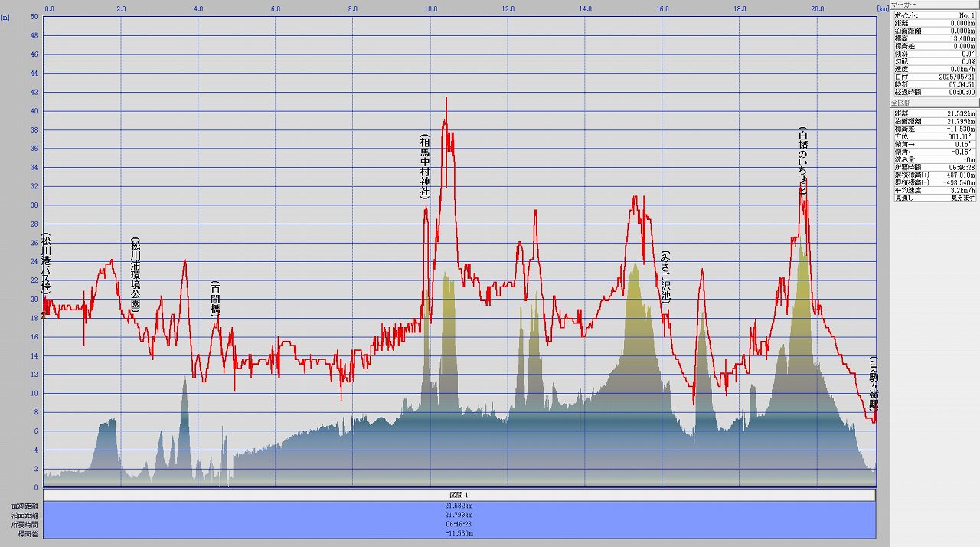
Task: Click 全区間 距離 value 21.532km
Action: [960, 113]
